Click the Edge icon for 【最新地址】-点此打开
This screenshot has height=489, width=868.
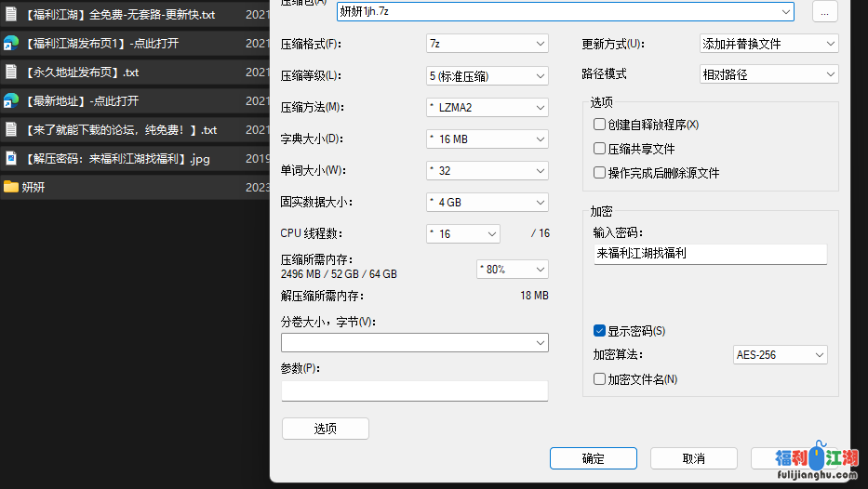pos(11,100)
